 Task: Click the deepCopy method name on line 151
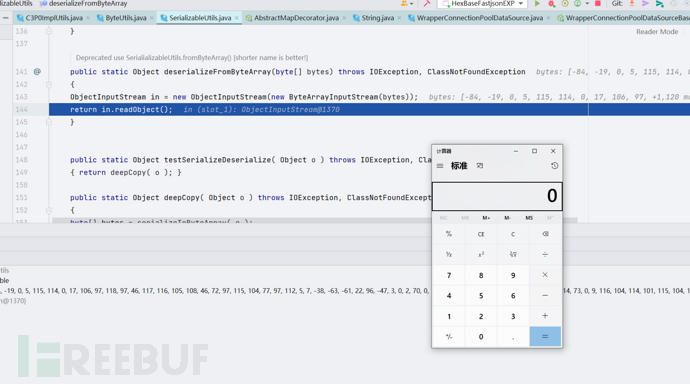click(x=182, y=197)
